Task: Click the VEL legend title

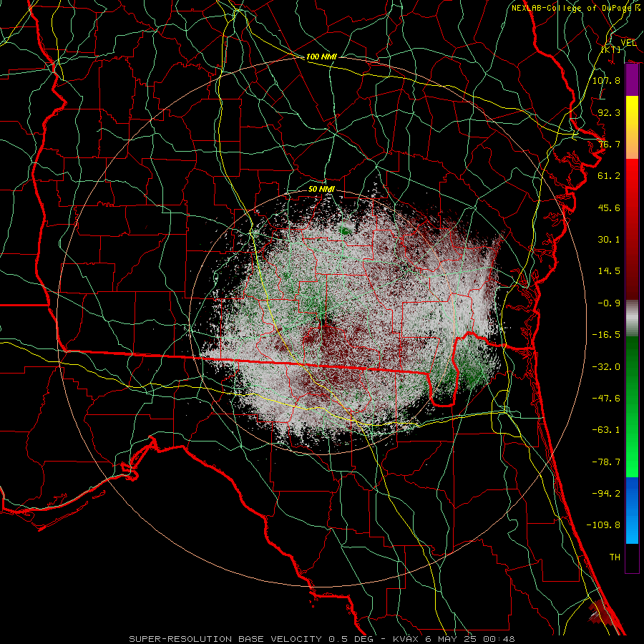Action: tap(628, 43)
